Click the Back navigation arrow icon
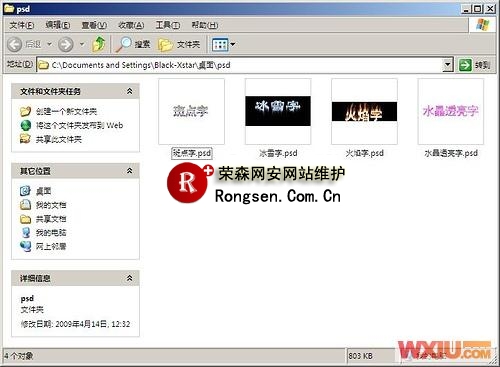The height and width of the screenshot is (367, 500). point(15,44)
